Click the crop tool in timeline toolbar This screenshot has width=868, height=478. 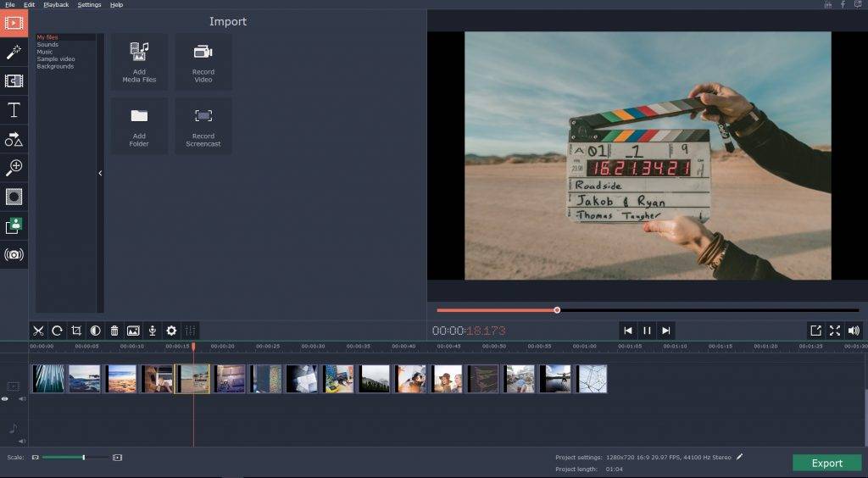point(76,331)
